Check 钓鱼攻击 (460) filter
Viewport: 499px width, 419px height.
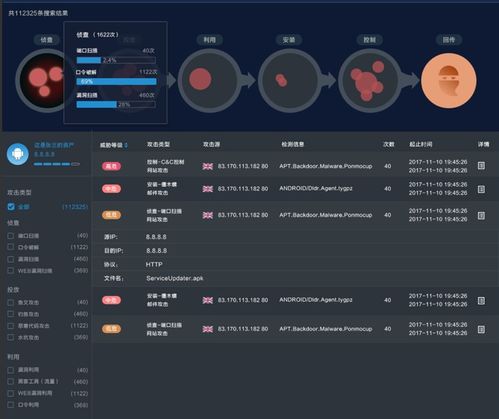11,314
